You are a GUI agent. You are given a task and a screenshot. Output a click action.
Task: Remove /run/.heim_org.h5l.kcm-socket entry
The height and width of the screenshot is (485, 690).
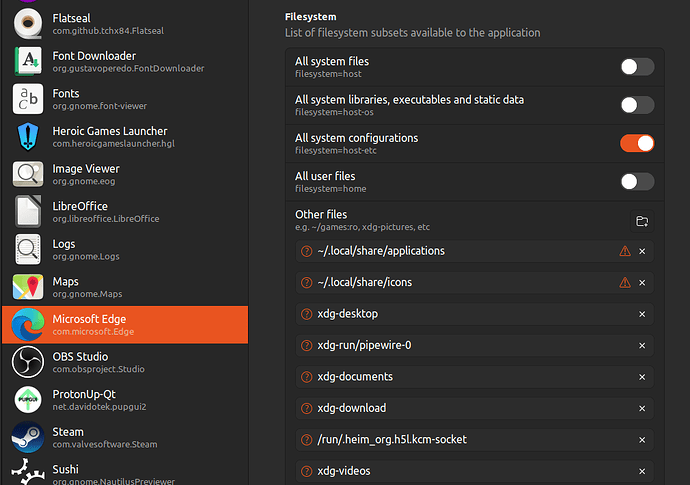click(642, 440)
